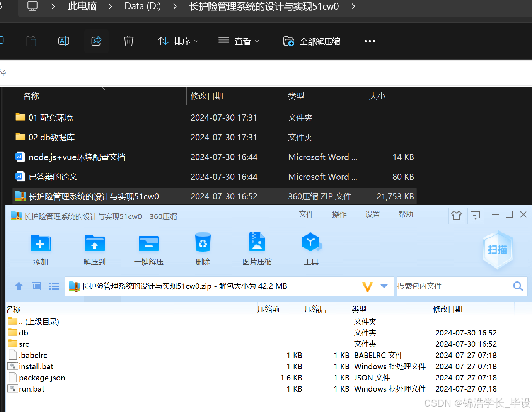The width and height of the screenshot is (532, 412).
Task: Switch archive view to large icons mode
Action: (x=36, y=286)
